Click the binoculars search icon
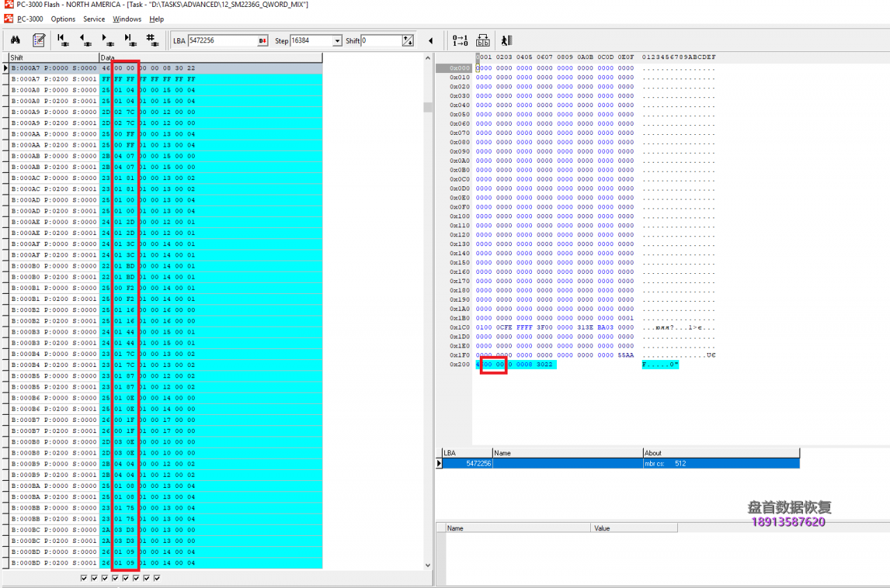 point(15,40)
